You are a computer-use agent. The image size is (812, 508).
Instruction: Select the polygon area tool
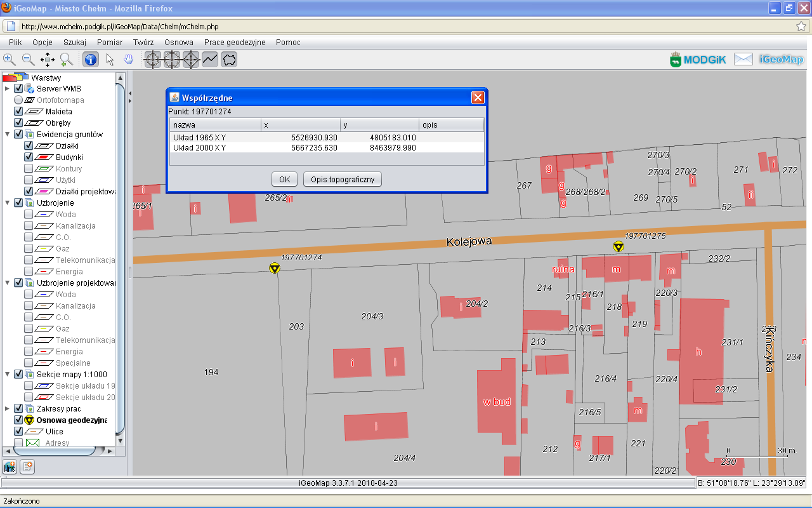pyautogui.click(x=229, y=59)
